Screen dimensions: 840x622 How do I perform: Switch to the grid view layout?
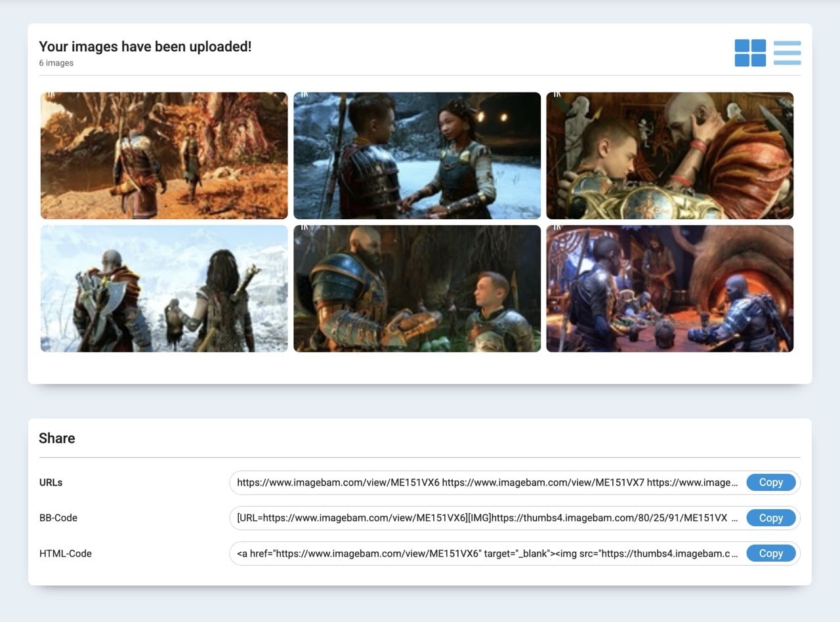tap(750, 53)
